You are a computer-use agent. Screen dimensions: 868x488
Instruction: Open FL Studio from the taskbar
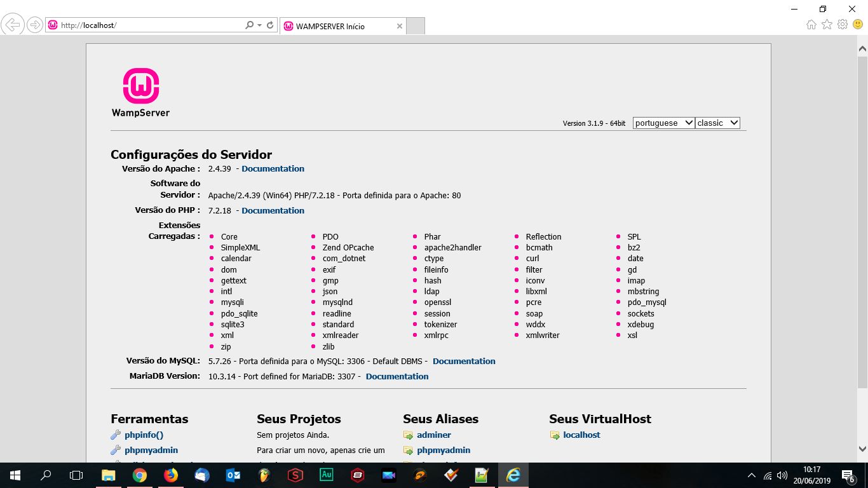[x=264, y=475]
